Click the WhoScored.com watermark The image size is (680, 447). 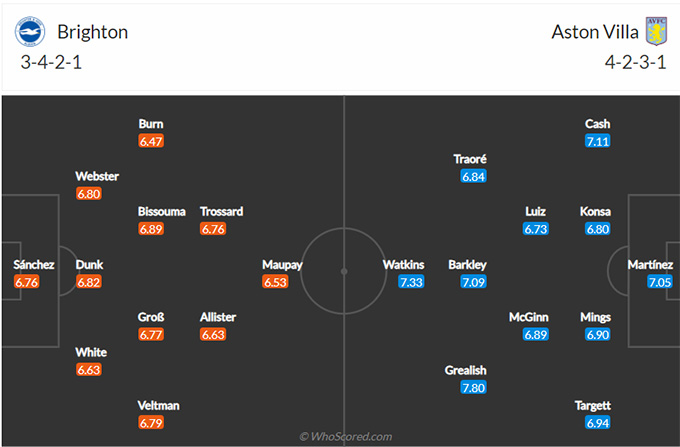(346, 437)
